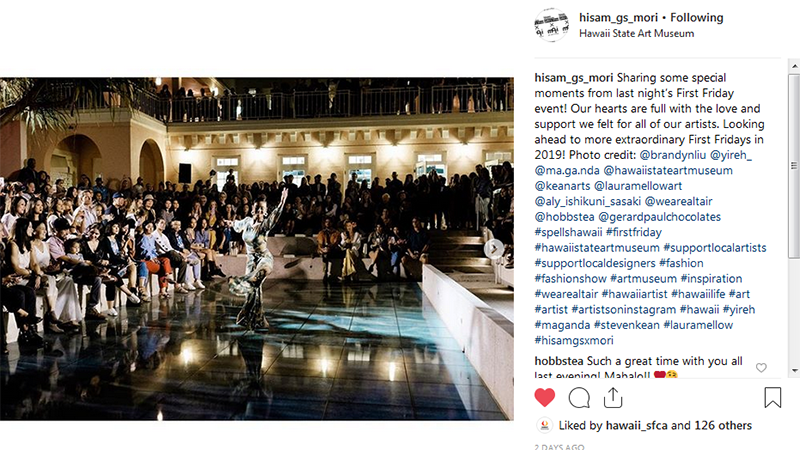
Task: Unlike the post with the red heart
Action: coord(544,397)
